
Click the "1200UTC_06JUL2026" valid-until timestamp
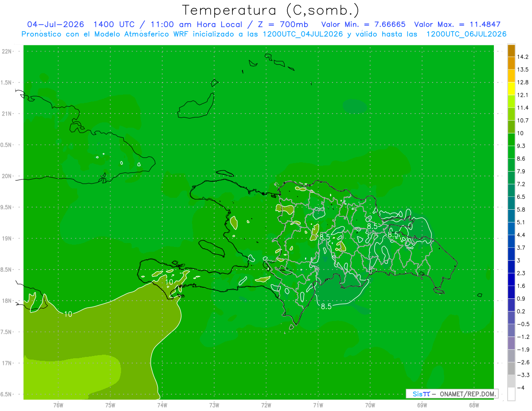466,34
